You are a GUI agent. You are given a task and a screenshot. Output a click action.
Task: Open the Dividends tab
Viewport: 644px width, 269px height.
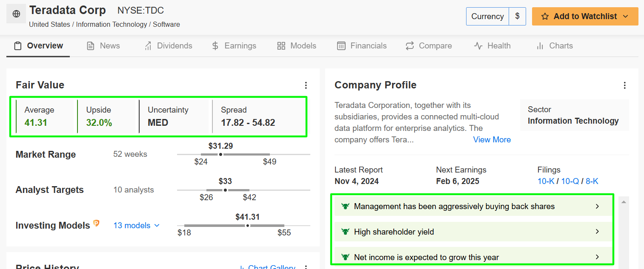[168, 45]
